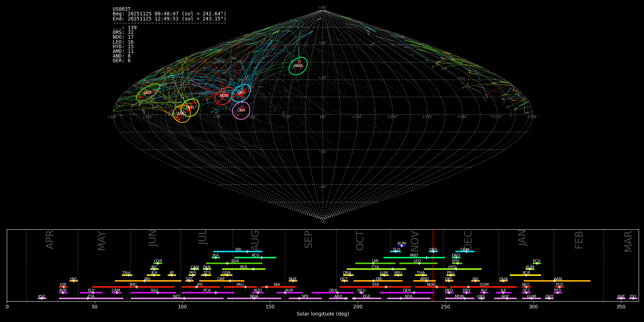Click the NZC shower bar in timeline
This screenshot has height=322, width=644.
pos(177,298)
